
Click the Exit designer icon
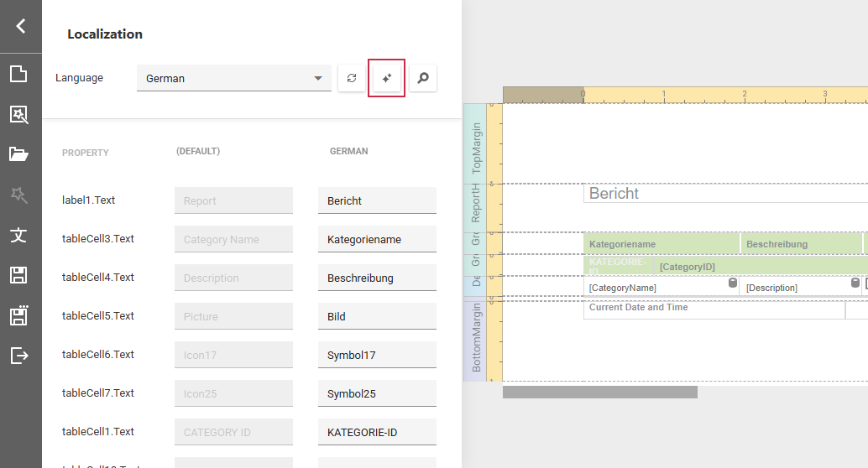18,356
